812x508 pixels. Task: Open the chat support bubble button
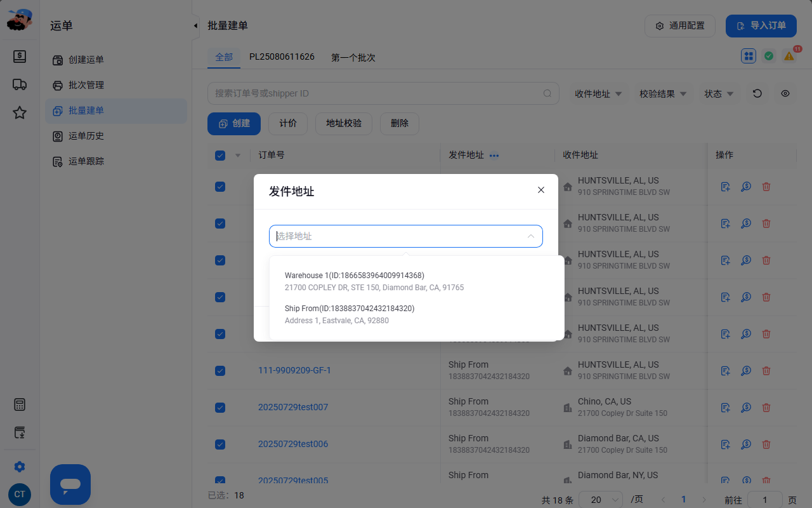(x=70, y=485)
